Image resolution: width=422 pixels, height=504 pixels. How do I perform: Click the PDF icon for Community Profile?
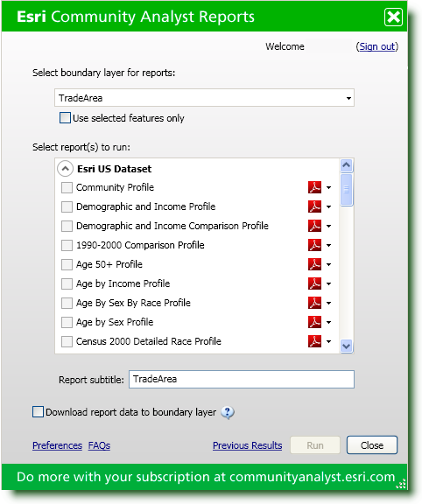click(314, 187)
